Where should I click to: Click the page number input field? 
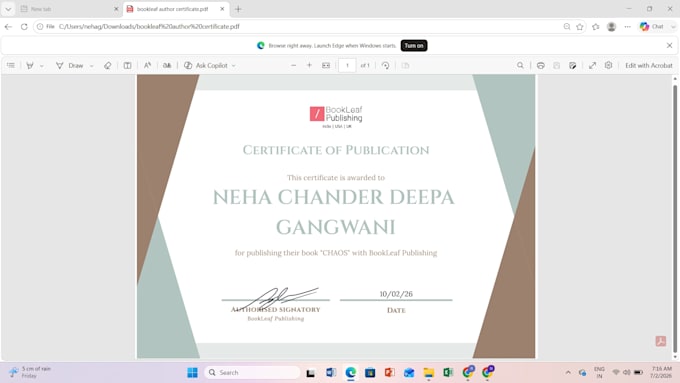click(x=347, y=65)
